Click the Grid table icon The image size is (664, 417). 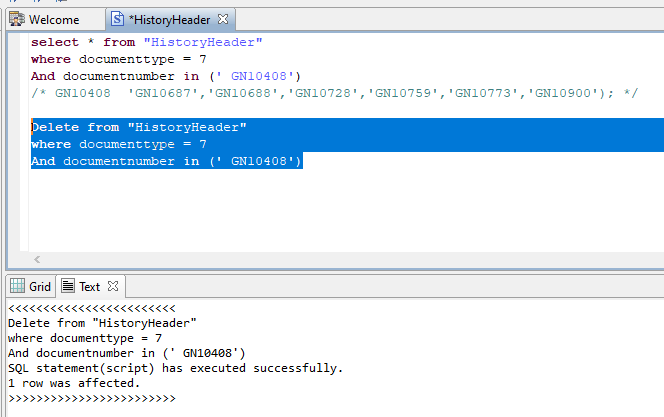pyautogui.click(x=17, y=286)
